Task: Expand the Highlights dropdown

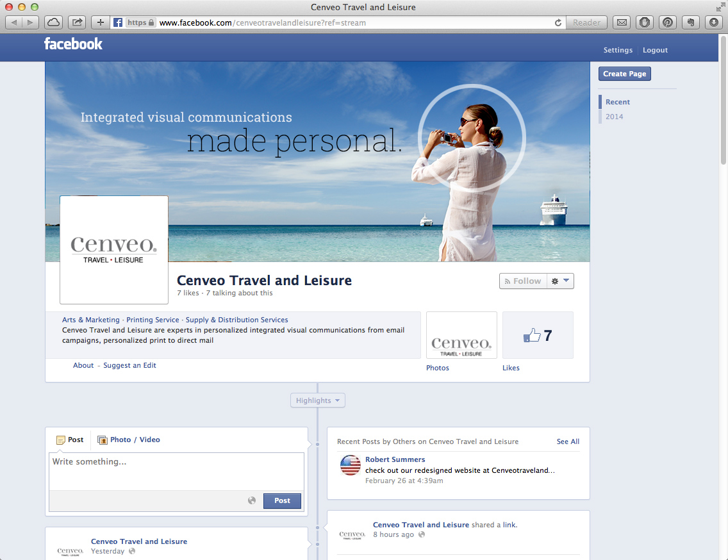Action: click(x=318, y=400)
